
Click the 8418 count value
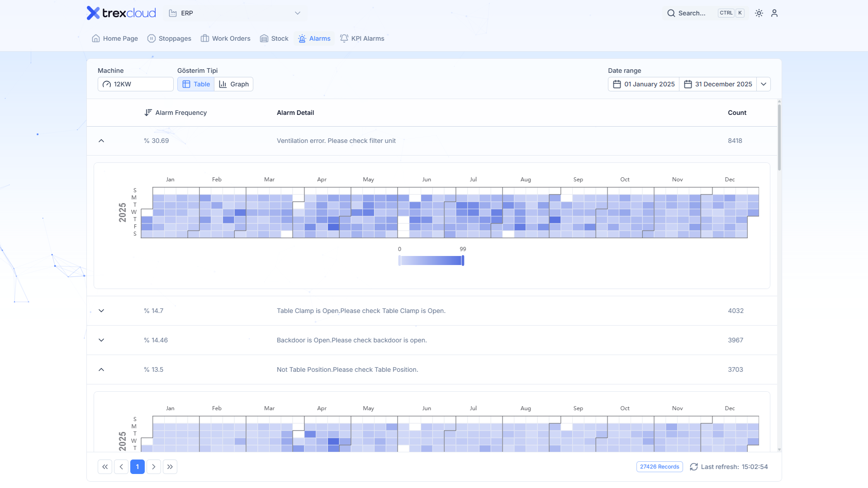735,141
